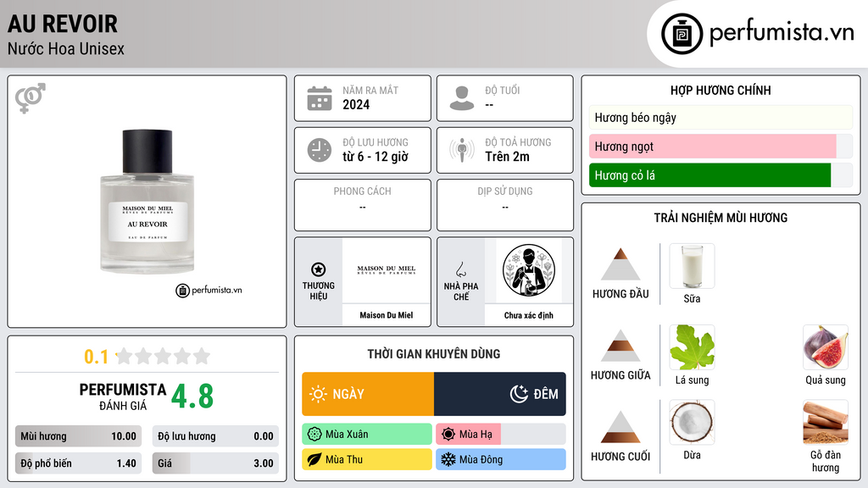Viewport: 868px width, 488px height.
Task: Click the perfumista.vn bottle logo icon
Action: 682,34
